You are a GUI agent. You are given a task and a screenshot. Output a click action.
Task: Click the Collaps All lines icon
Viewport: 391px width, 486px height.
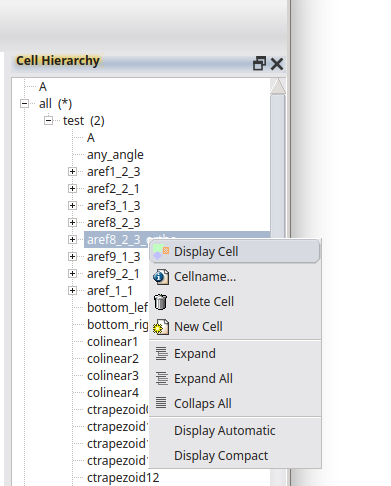click(161, 403)
